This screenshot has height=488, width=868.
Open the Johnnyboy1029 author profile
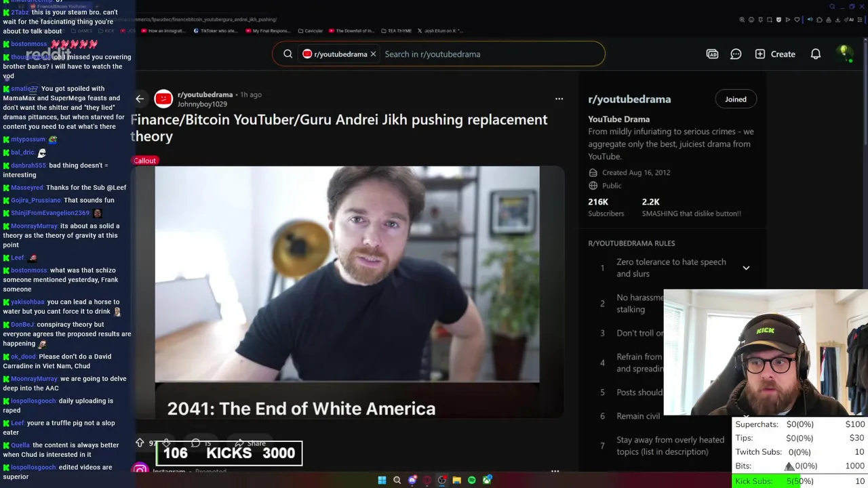[202, 104]
